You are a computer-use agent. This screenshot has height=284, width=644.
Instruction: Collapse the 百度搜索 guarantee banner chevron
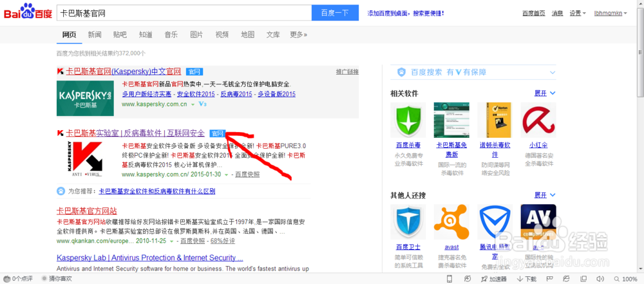pyautogui.click(x=552, y=72)
